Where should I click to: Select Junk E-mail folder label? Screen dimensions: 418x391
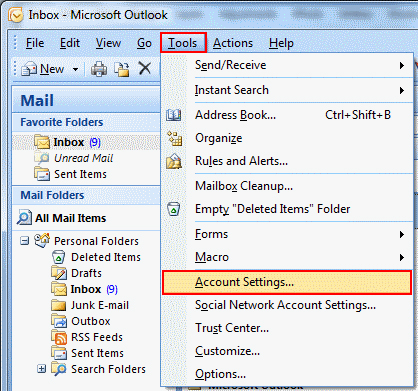pos(100,305)
